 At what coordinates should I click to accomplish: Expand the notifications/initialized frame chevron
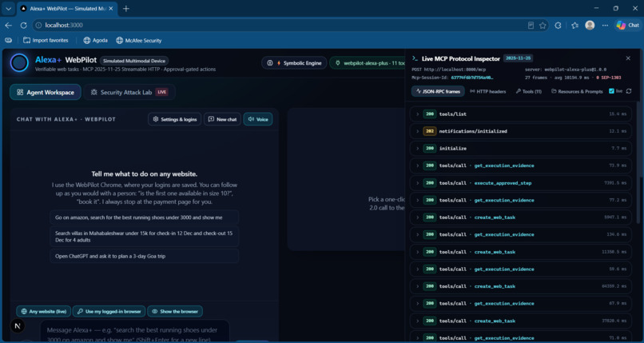click(x=417, y=131)
